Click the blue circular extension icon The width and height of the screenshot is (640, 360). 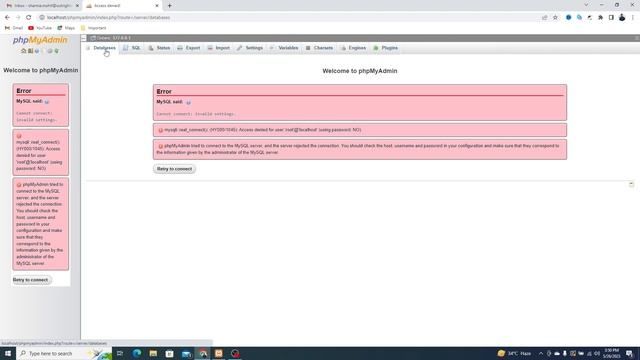point(569,18)
